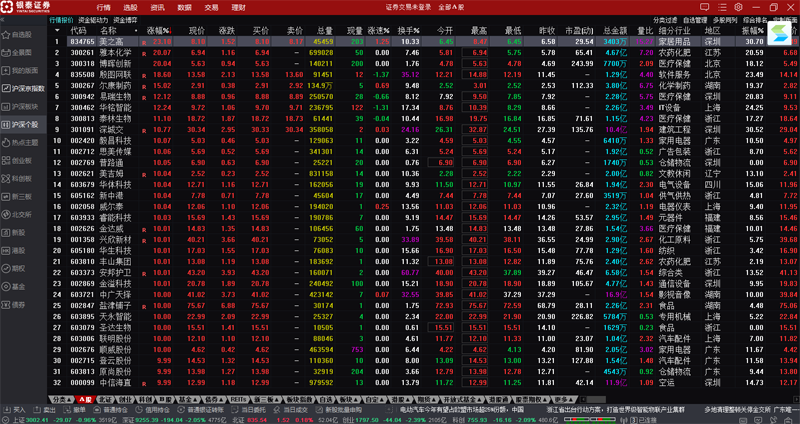
Task: Expand the 分类 dropdown tab at the bottom
Action: tap(61, 400)
